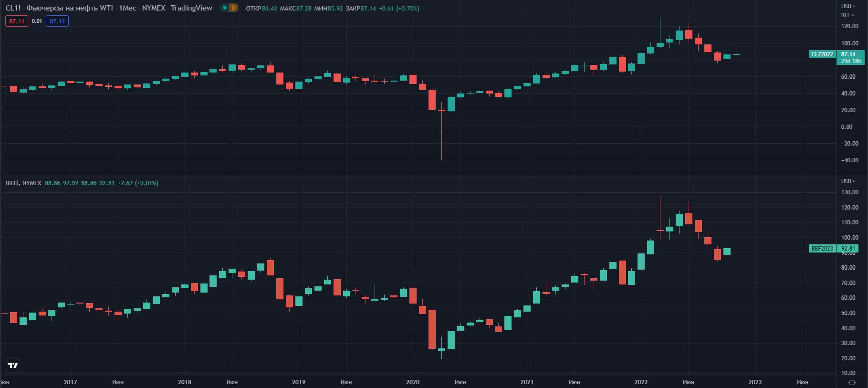This screenshot has height=388, width=868.
Task: Click the 1Мес interval label in the title
Action: coord(127,8)
